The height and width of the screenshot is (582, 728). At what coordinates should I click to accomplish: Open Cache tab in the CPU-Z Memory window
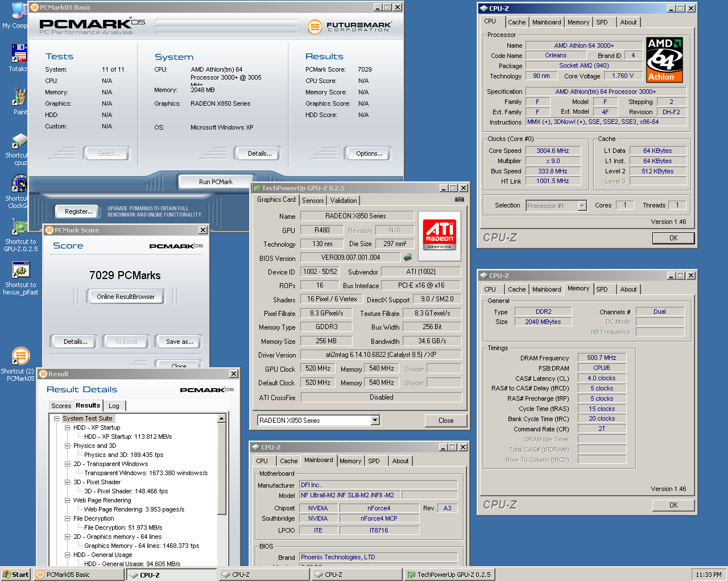coord(516,289)
